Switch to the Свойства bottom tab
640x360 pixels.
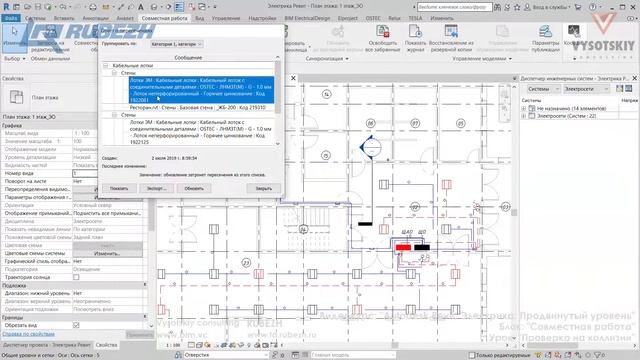[106, 345]
